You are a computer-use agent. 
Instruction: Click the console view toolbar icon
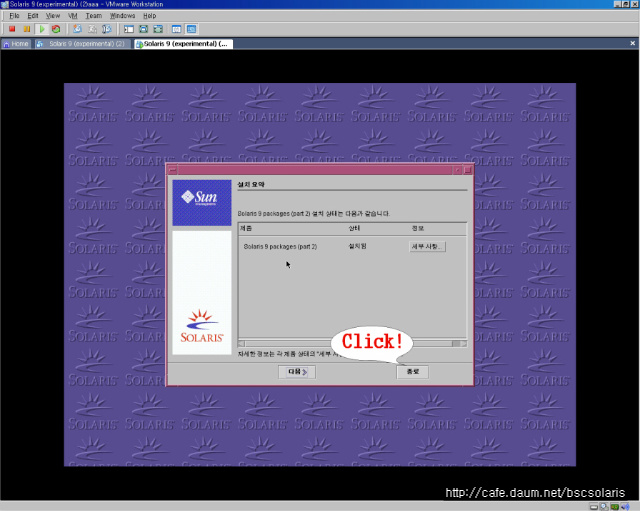coord(191,29)
